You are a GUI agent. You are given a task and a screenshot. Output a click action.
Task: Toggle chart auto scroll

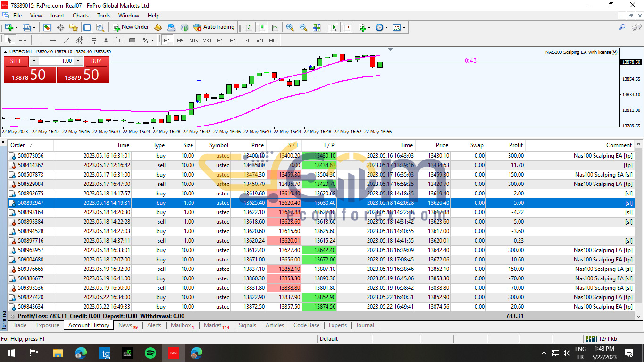click(x=333, y=27)
